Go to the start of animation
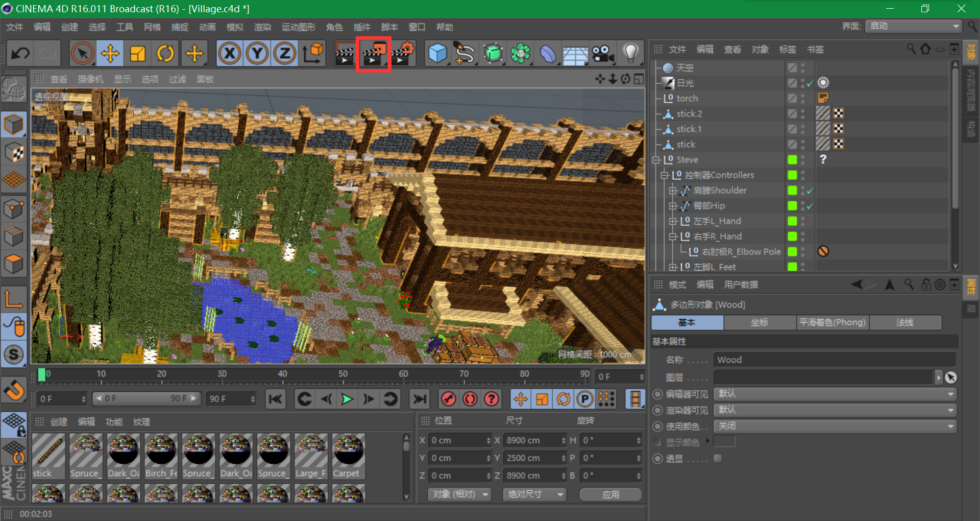 click(x=276, y=399)
